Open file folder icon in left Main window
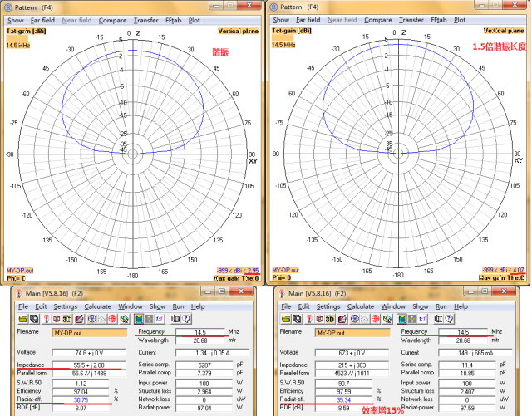Screen dimensions: 532x416 [x=23, y=319]
